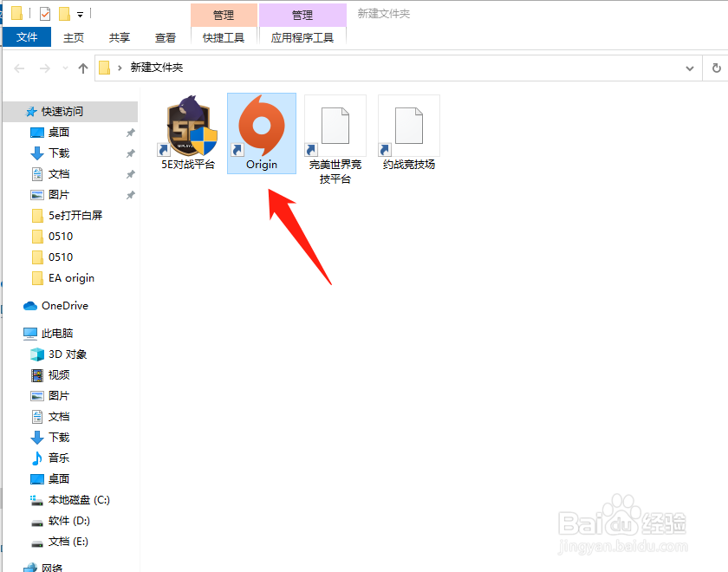Switch to the 共享 ribbon tab
The image size is (728, 572).
click(120, 37)
